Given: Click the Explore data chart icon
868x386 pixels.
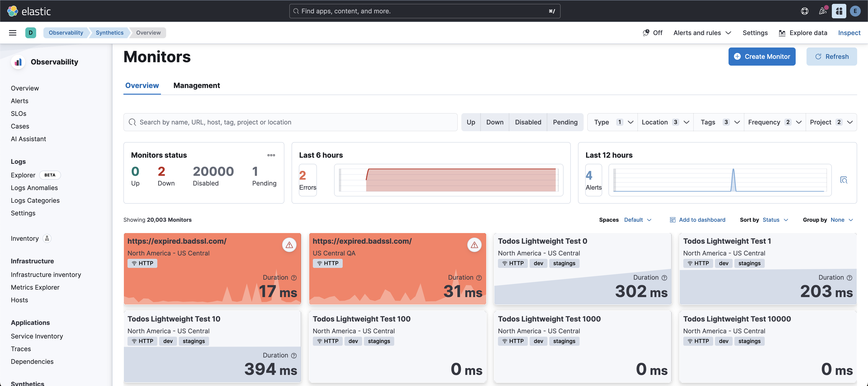Looking at the screenshot, I should 782,33.
